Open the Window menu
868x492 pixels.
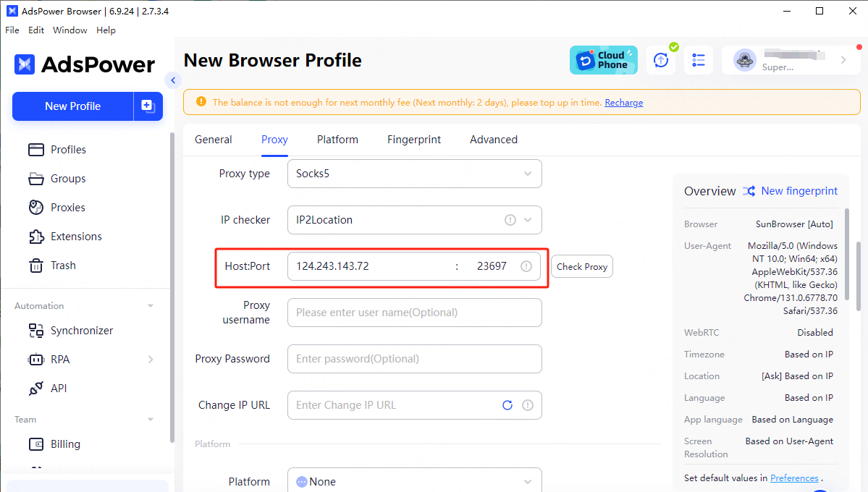[x=70, y=30]
